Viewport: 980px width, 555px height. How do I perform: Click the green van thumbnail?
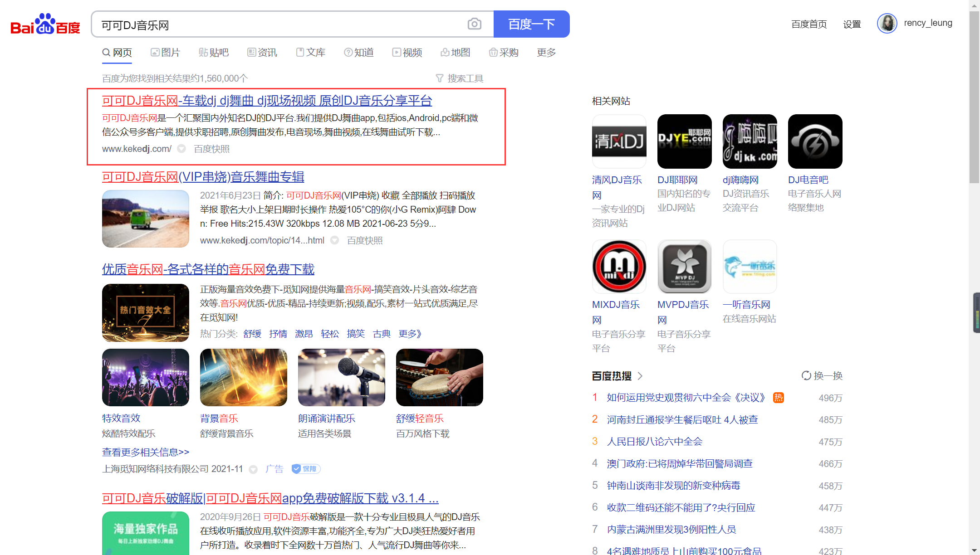coord(146,219)
